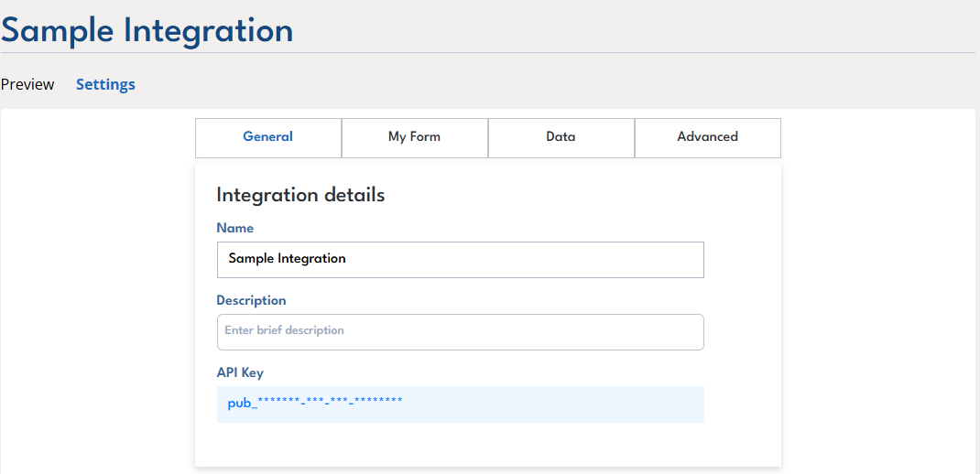Open the My Form tab
The height and width of the screenshot is (474, 980).
coord(414,137)
